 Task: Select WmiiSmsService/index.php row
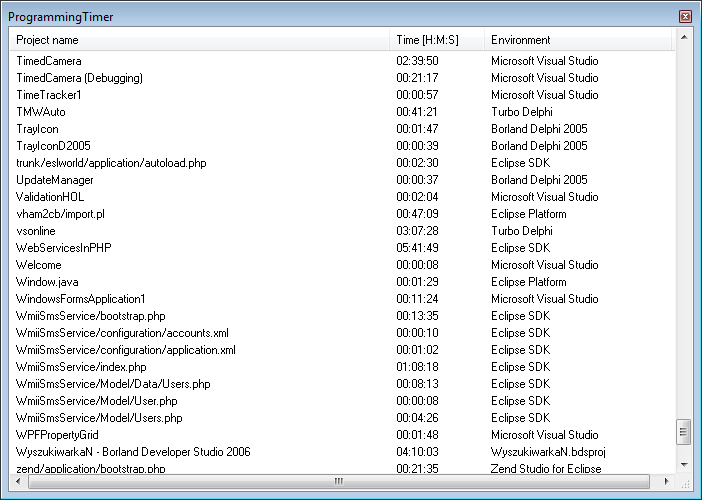point(342,367)
